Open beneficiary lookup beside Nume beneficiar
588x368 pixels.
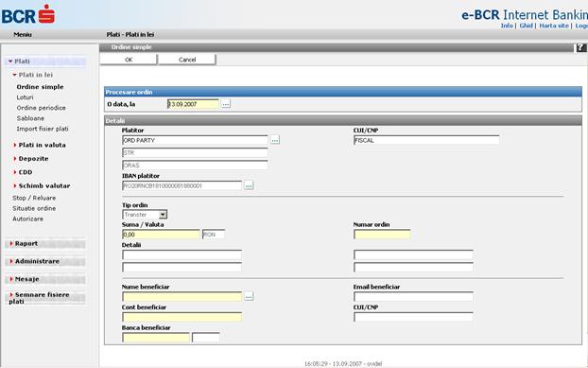coord(249,296)
